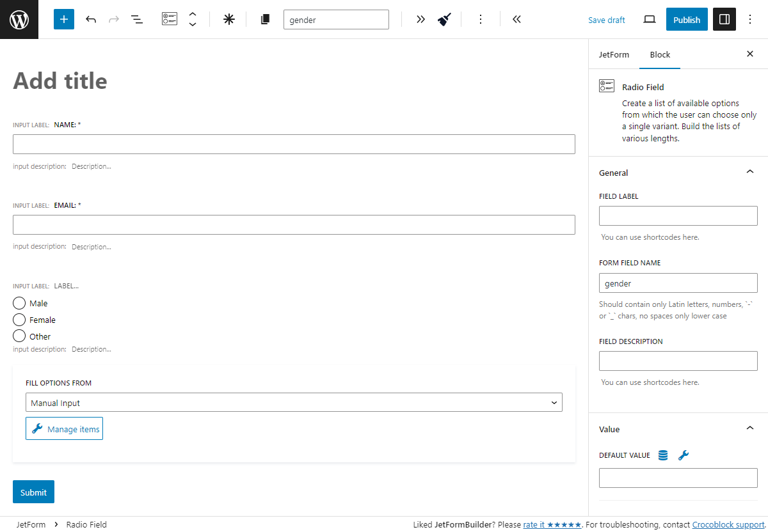Screen dimensions: 768x532
Task: Collapse the Value section panel
Action: [749, 428]
